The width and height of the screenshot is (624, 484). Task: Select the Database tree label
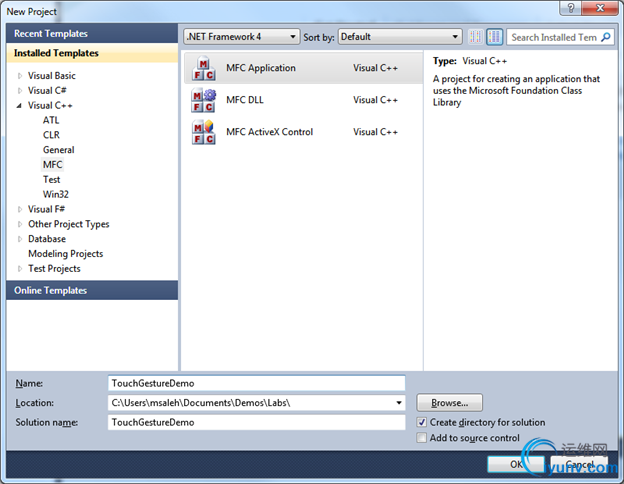tap(47, 239)
